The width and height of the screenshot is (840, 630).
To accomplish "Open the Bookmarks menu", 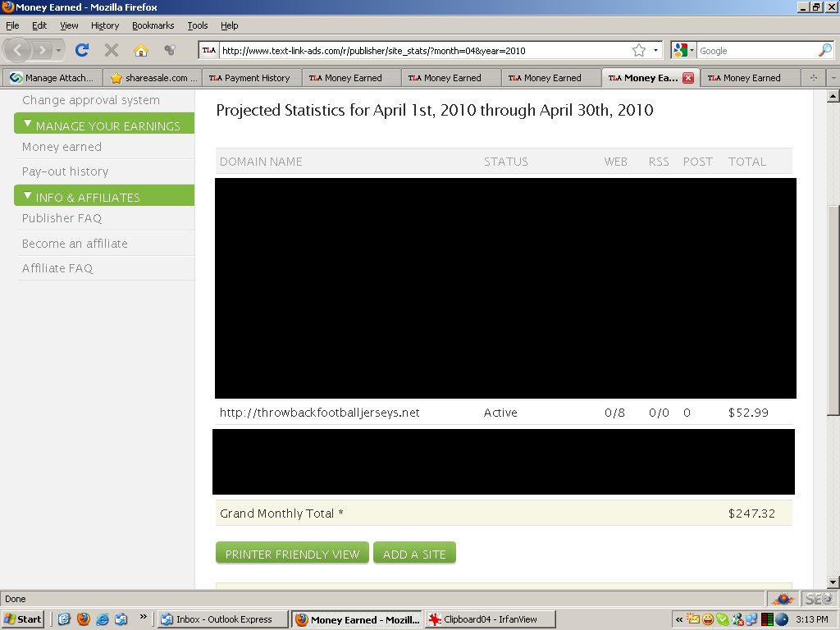I will pyautogui.click(x=153, y=25).
